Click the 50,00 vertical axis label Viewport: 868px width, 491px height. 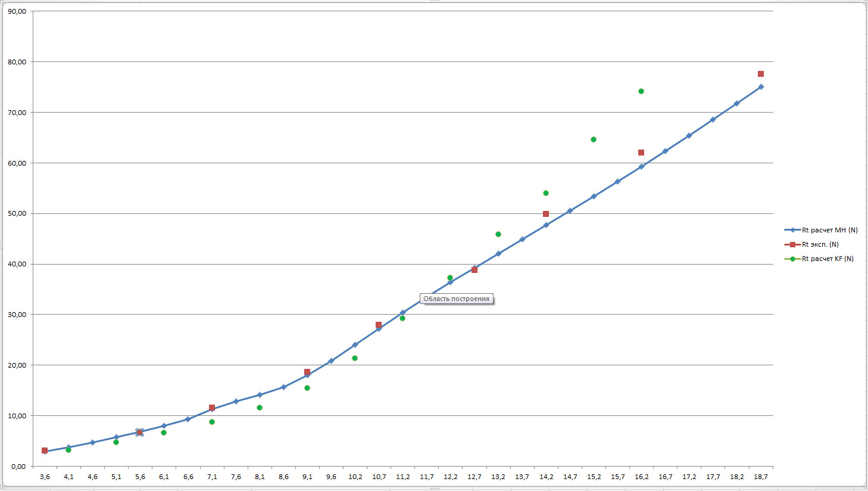(17, 213)
